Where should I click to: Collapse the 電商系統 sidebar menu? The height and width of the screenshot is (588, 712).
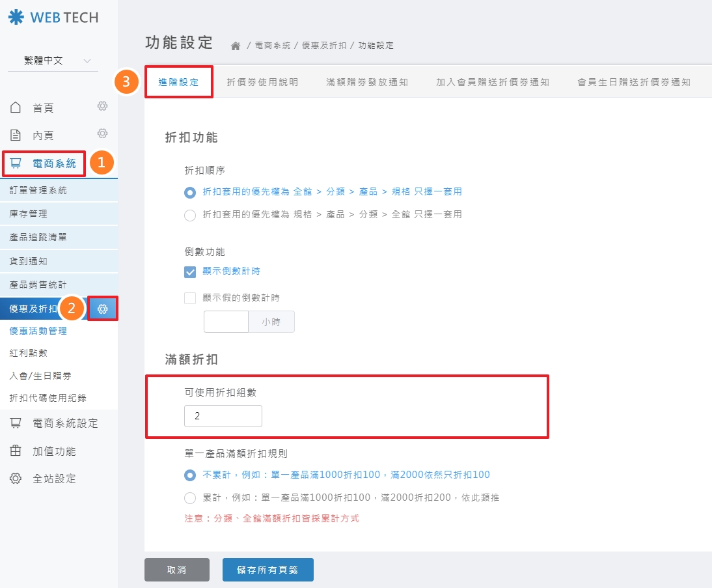tap(44, 163)
